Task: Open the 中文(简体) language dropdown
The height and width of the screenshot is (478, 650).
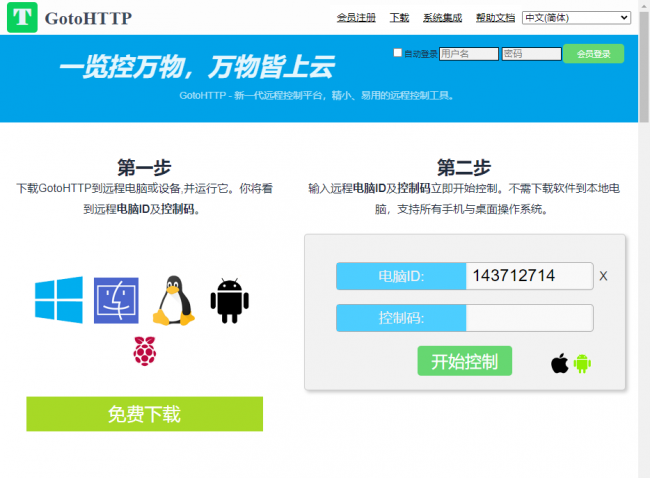Action: (x=576, y=18)
